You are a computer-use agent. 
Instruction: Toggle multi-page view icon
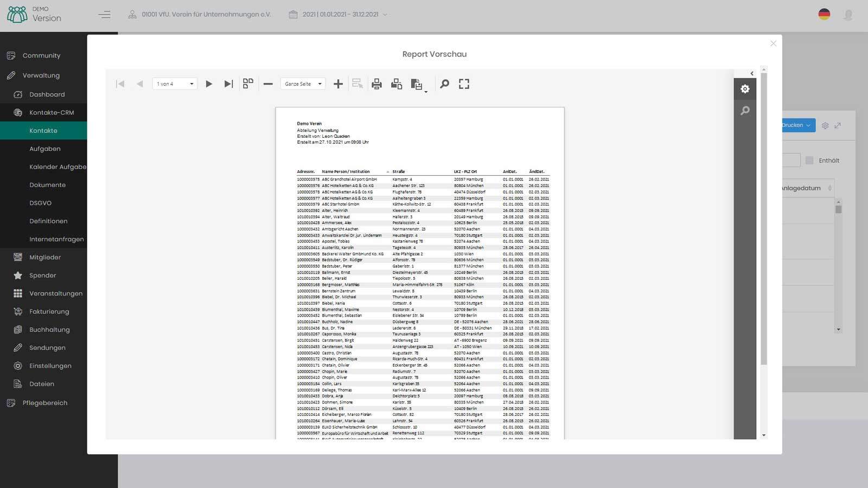pos(248,84)
